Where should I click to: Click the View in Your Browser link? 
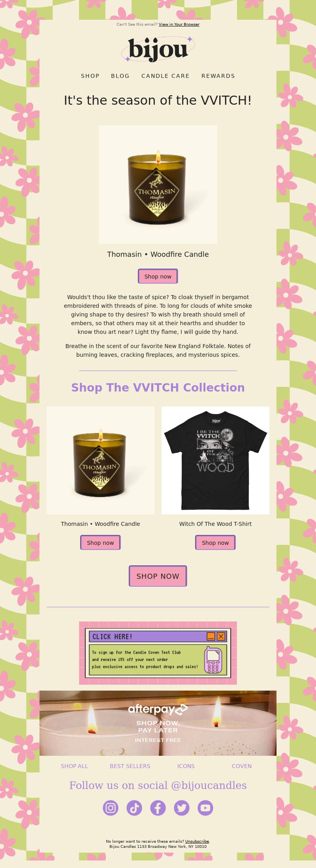point(179,24)
